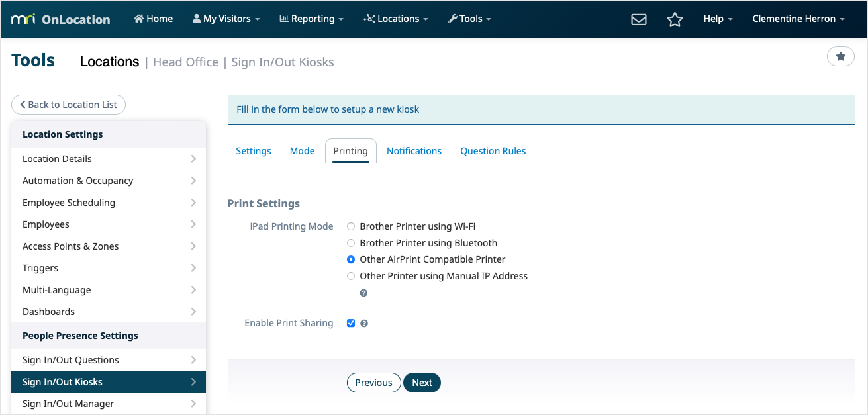The width and height of the screenshot is (868, 415).
Task: Open the Question Rules tab
Action: [x=493, y=151]
